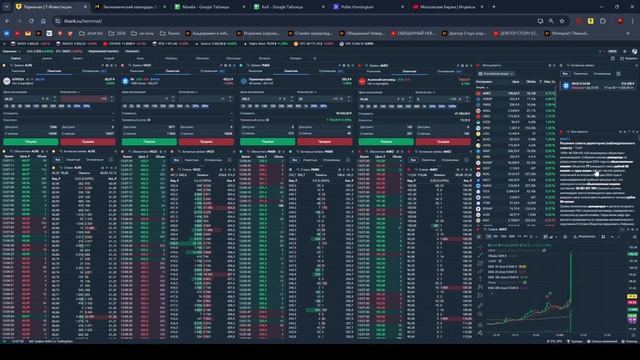Image resolution: width=640 pixels, height=360 pixels.
Task: Filter active orders by Лимитные
Action: (580, 74)
